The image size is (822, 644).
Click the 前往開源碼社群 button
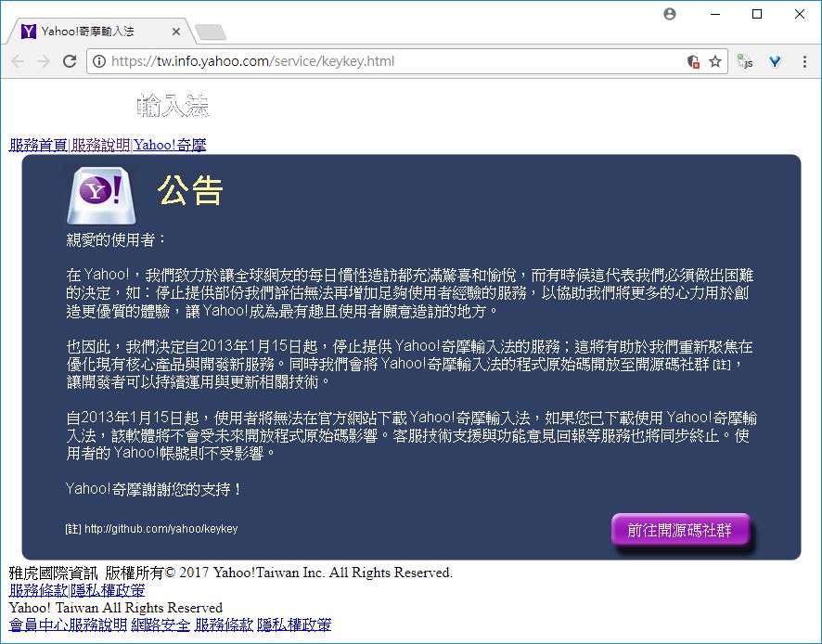tap(679, 530)
